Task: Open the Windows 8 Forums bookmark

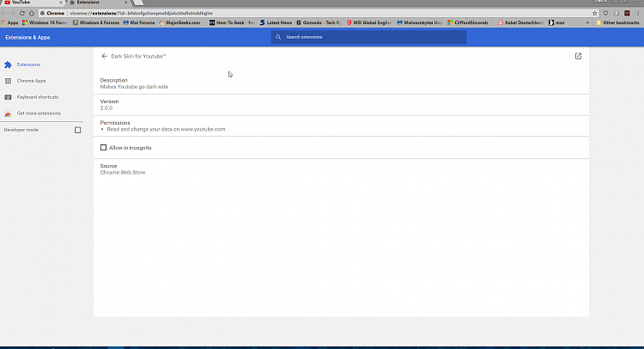Action: [95, 22]
